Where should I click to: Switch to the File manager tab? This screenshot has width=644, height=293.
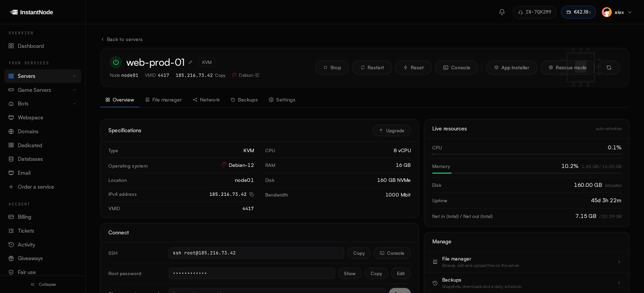164,100
